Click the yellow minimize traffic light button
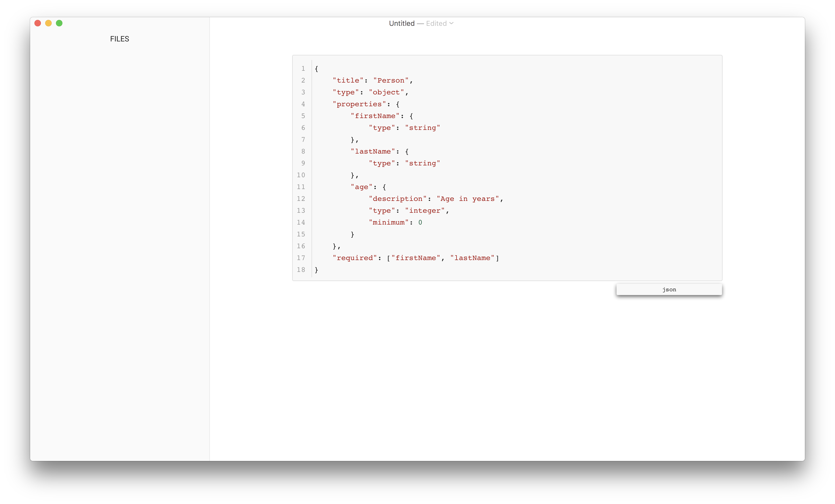The image size is (835, 504). click(x=48, y=23)
